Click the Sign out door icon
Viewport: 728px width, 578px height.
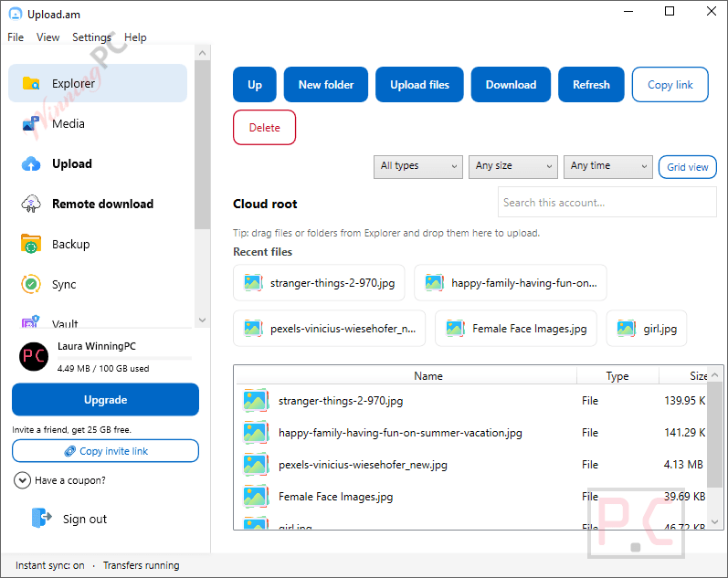(x=42, y=518)
